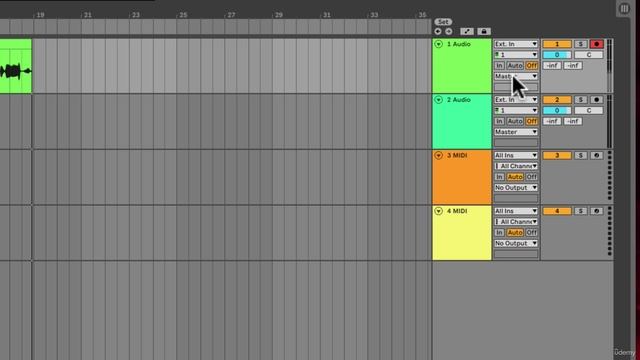Set 2 Audio monitor to In

click(499, 121)
